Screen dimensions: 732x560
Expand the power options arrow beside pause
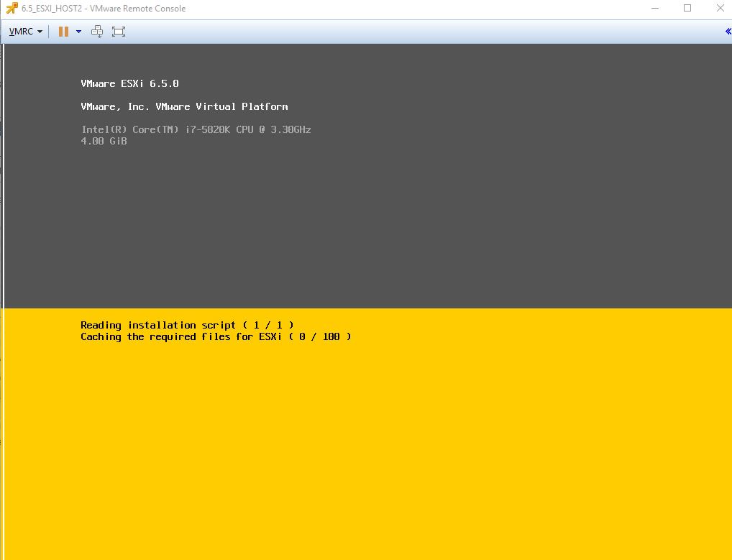tap(78, 31)
